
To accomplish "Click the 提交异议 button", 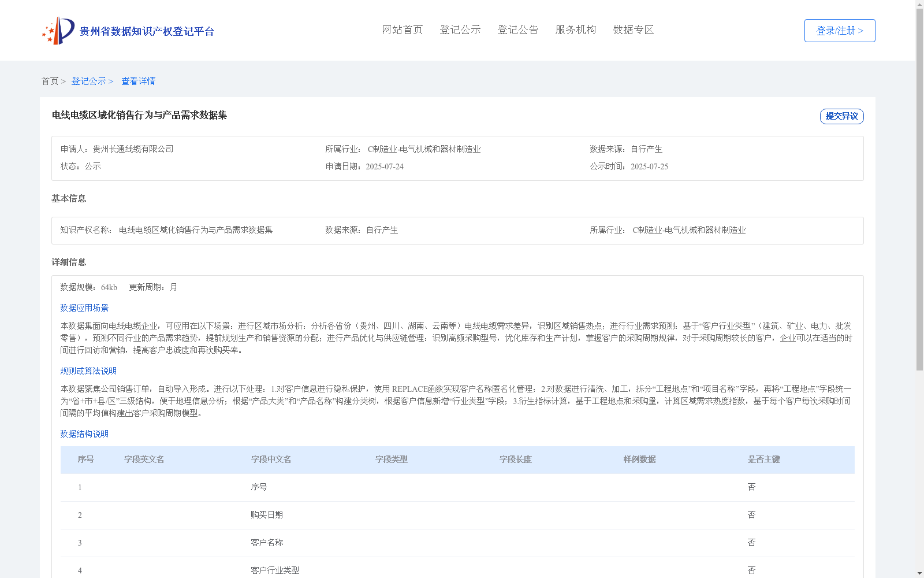I will pyautogui.click(x=842, y=116).
